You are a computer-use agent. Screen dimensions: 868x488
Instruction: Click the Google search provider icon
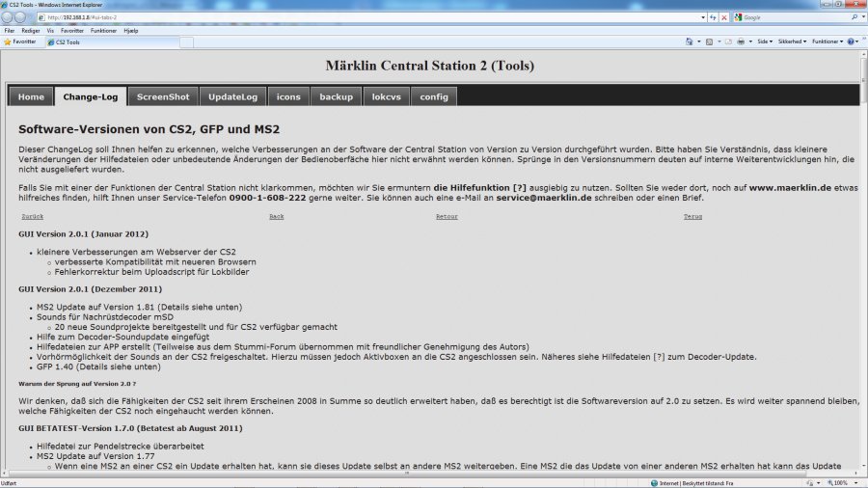pyautogui.click(x=738, y=17)
